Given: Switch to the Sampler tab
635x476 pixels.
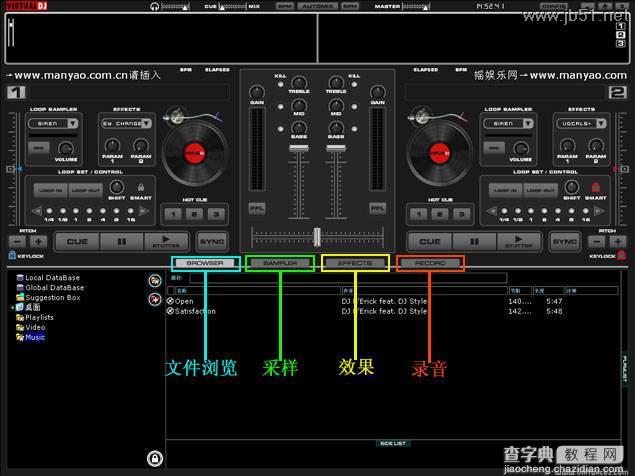Looking at the screenshot, I should pyautogui.click(x=280, y=263).
